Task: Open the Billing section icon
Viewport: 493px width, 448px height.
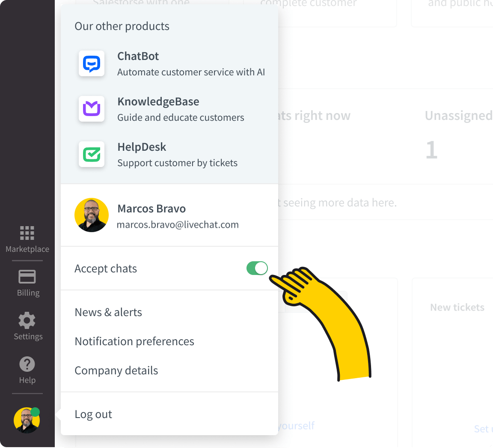Action: tap(27, 277)
